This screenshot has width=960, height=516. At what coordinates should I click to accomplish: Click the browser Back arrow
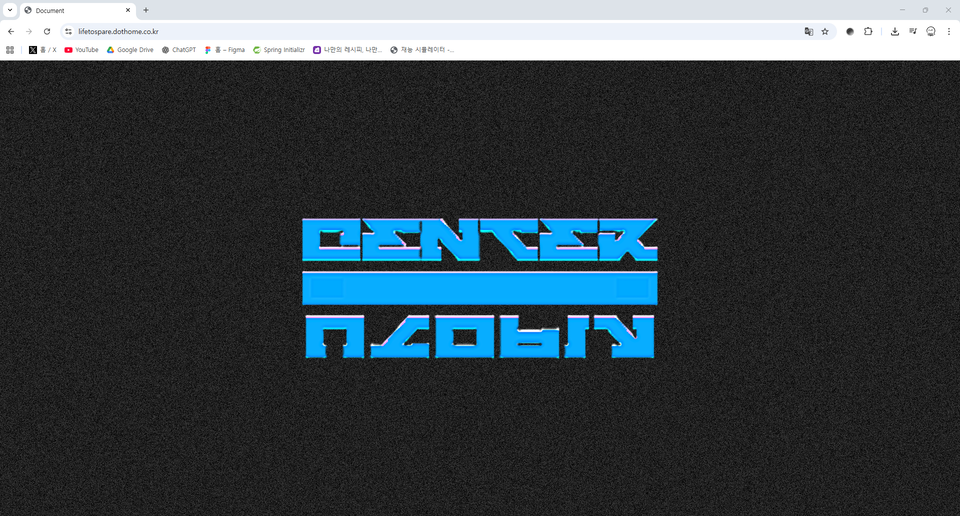[11, 31]
